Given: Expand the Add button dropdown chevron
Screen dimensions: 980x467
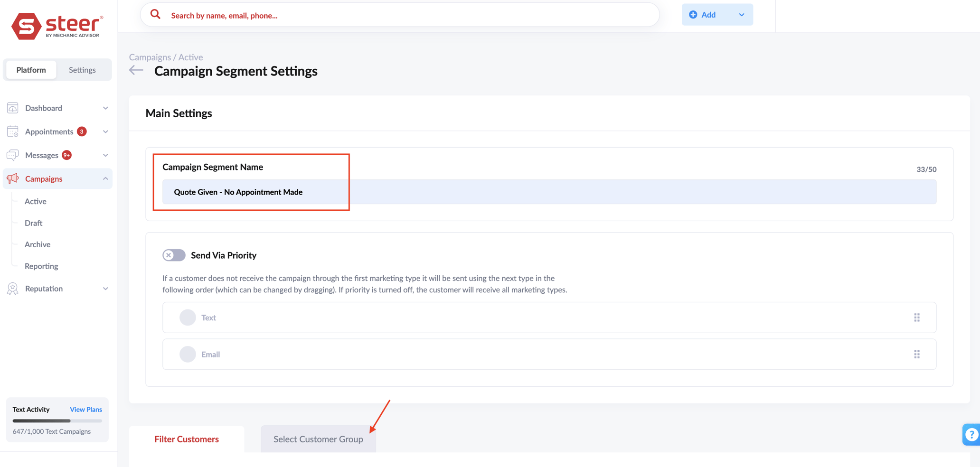Looking at the screenshot, I should (x=741, y=15).
